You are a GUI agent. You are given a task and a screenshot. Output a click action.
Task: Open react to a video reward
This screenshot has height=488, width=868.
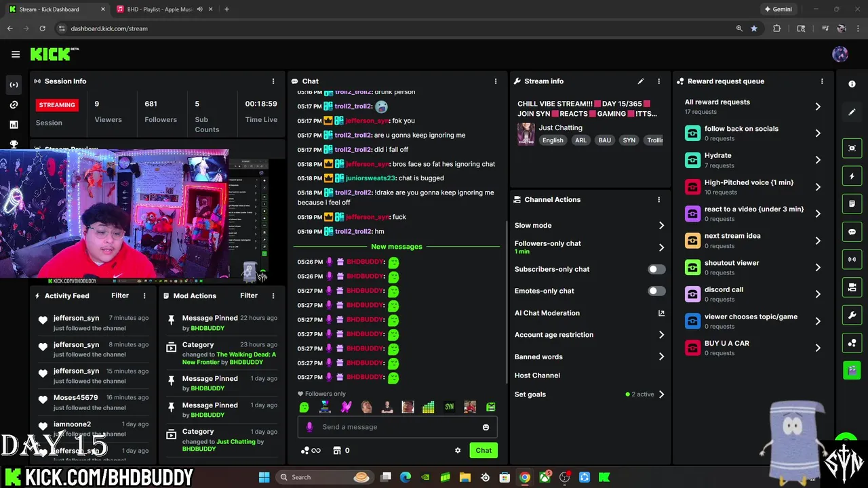[753, 213]
